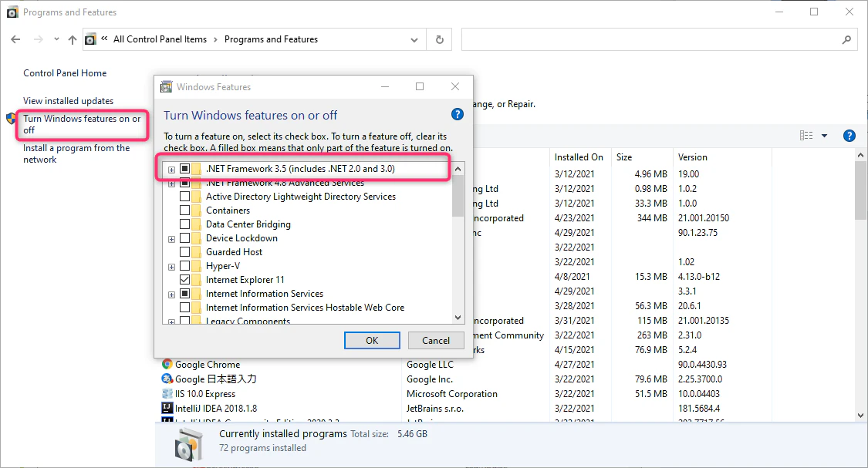This screenshot has width=868, height=468.
Task: Click folder icon beside Internet Explorer 11
Action: [x=197, y=280]
